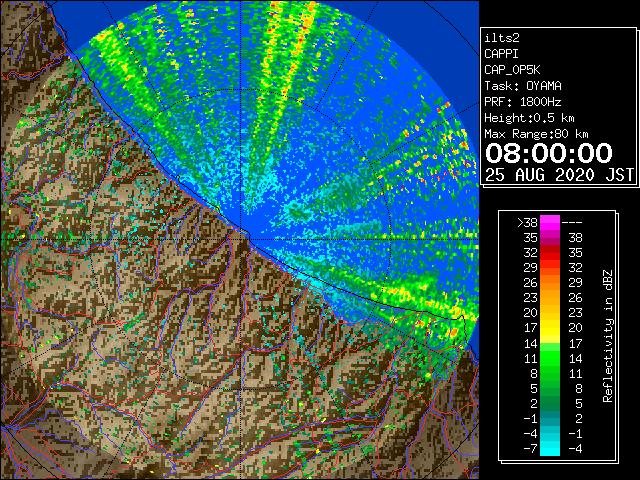Click the '>38' legend label
The width and height of the screenshot is (640, 480).
(x=527, y=223)
